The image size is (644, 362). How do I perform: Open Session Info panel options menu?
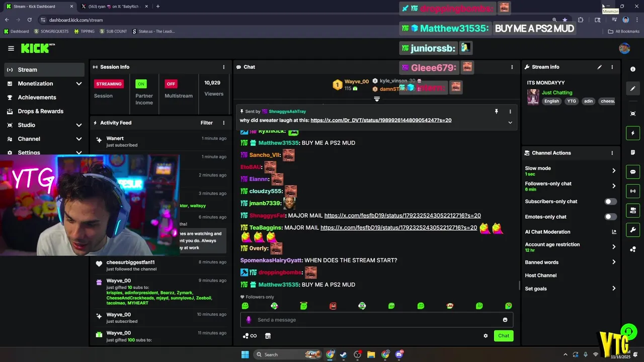click(224, 67)
